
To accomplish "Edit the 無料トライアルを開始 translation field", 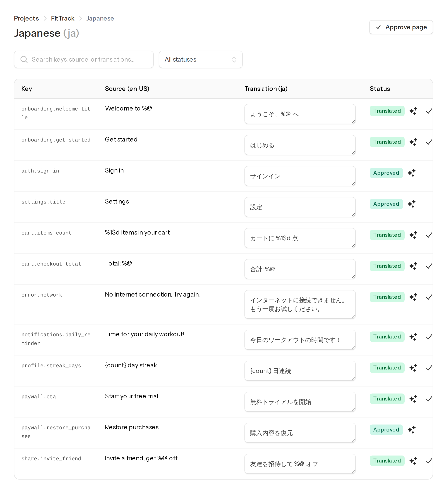I will [x=300, y=402].
